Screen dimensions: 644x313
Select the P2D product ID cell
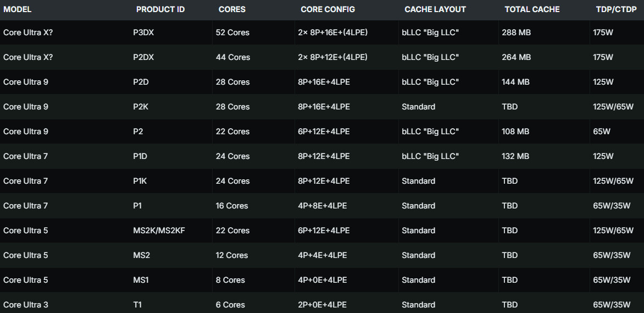pyautogui.click(x=141, y=82)
